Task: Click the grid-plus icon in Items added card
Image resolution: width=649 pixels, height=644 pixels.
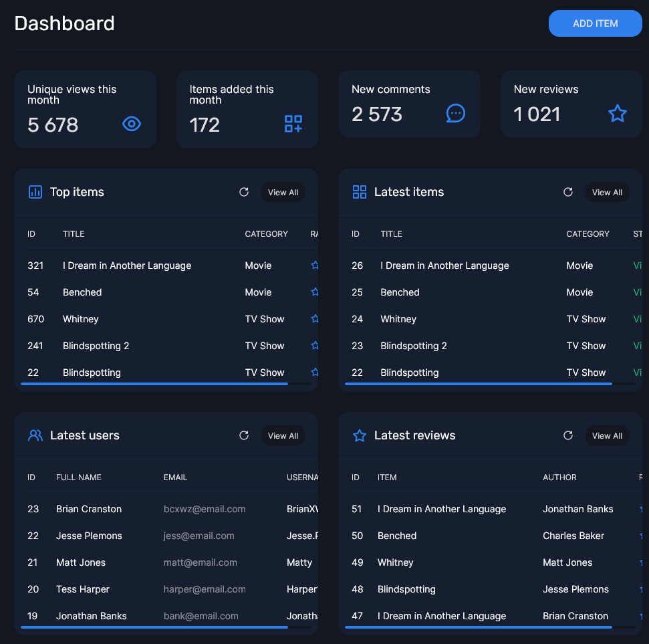Action: click(x=293, y=124)
